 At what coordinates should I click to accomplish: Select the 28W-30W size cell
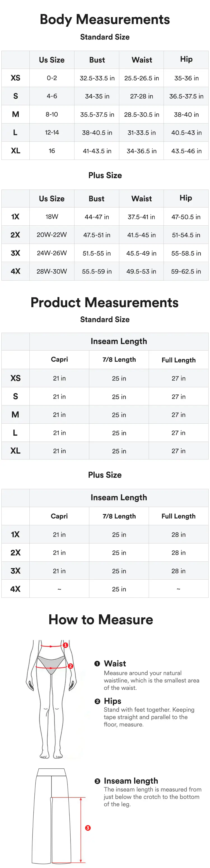pyautogui.click(x=52, y=271)
